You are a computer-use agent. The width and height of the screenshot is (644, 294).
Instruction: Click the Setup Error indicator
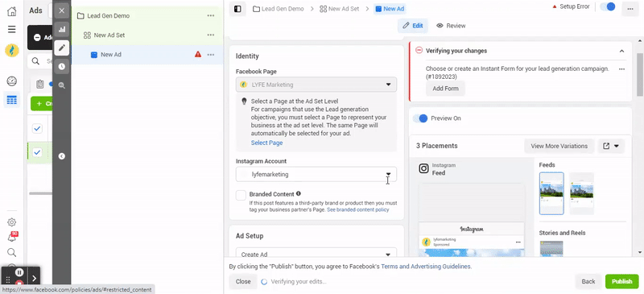click(x=571, y=6)
